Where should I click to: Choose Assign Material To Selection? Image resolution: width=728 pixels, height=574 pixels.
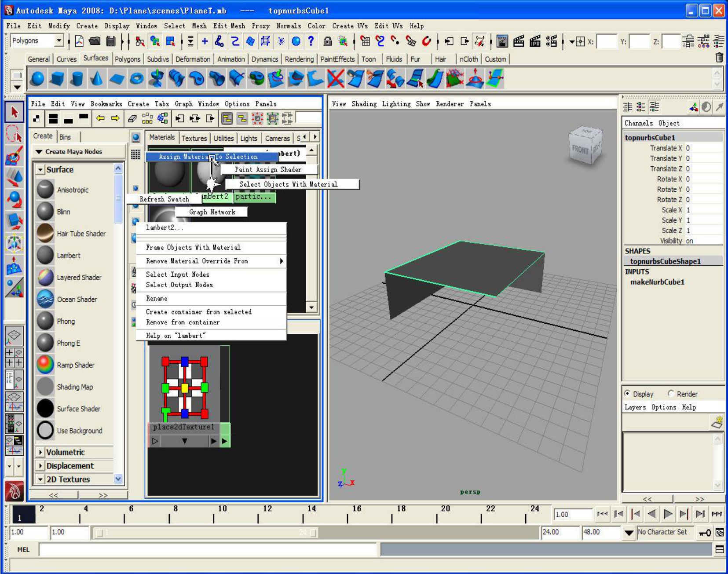coord(211,157)
